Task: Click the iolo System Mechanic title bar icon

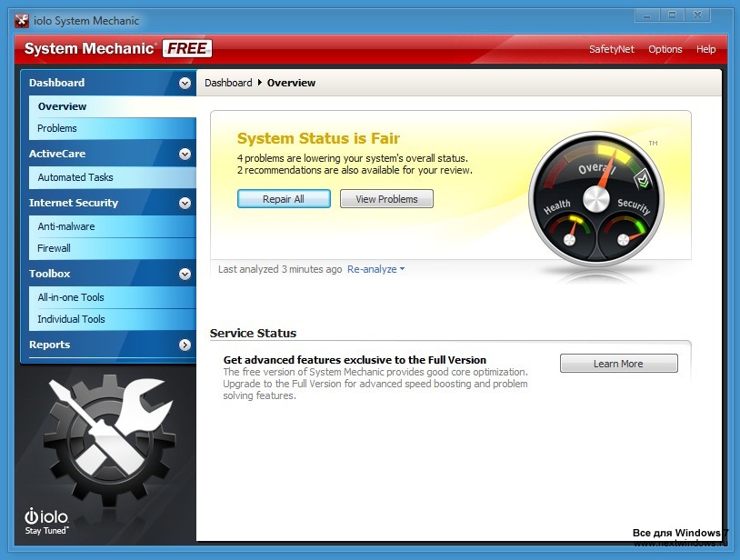Action: pyautogui.click(x=22, y=21)
